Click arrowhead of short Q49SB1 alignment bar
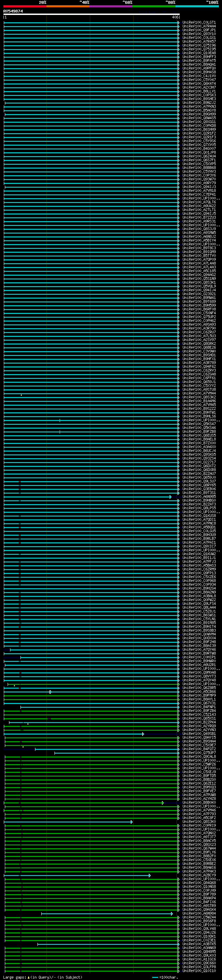The image size is (222, 980). click(x=143, y=734)
